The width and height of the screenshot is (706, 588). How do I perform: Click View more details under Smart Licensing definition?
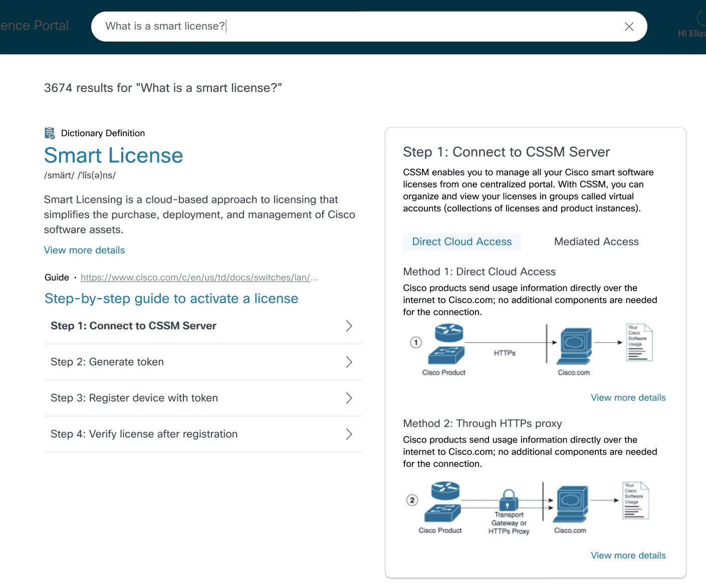coord(84,250)
